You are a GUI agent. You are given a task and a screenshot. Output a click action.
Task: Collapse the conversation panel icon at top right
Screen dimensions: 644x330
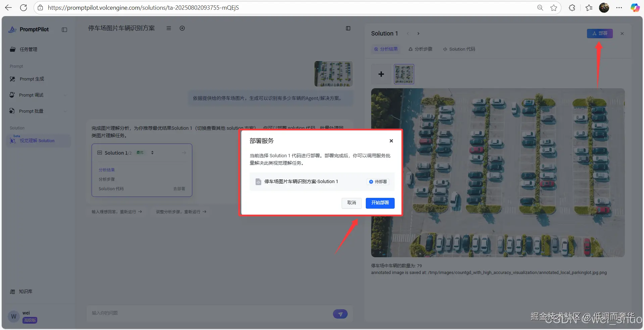[348, 28]
